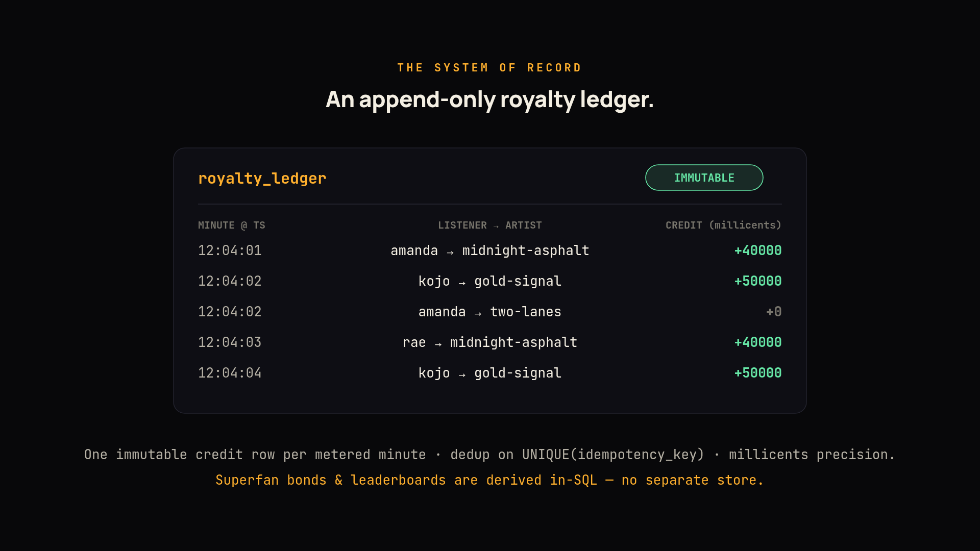Click the 'An append-only royalty ledger.' heading
Image resolution: width=980 pixels, height=551 pixels.
tap(490, 99)
